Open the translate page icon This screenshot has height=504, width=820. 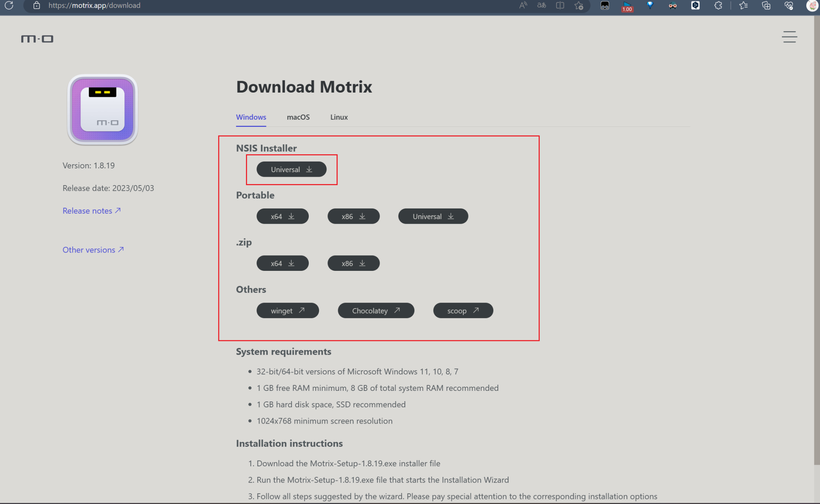[541, 5]
